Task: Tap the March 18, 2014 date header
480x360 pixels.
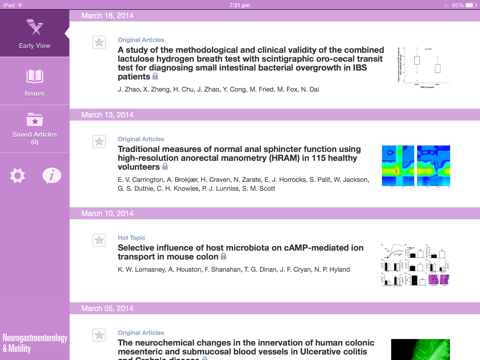Action: (275, 16)
